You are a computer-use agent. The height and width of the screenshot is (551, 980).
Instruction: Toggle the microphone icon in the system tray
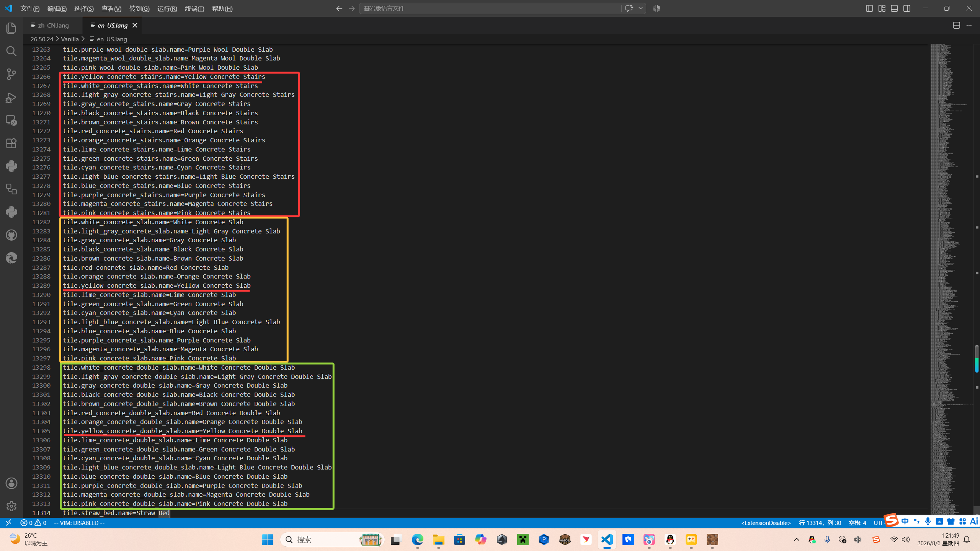click(x=827, y=540)
